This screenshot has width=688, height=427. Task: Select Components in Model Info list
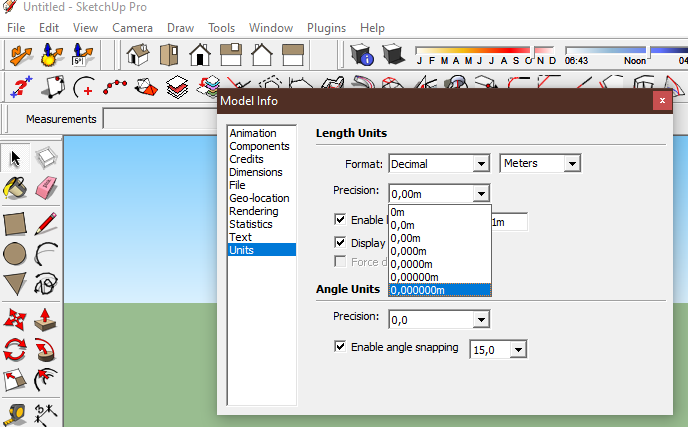(x=262, y=146)
